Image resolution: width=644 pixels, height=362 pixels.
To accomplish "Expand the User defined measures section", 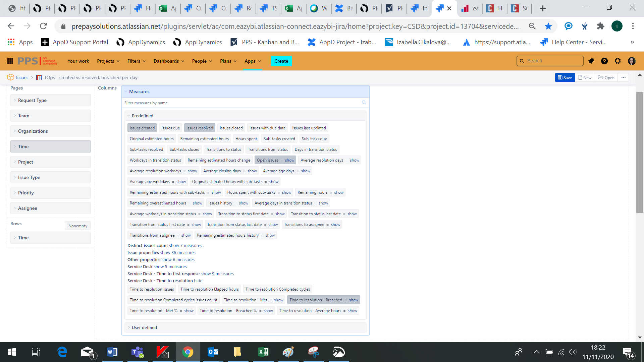I will pyautogui.click(x=144, y=327).
